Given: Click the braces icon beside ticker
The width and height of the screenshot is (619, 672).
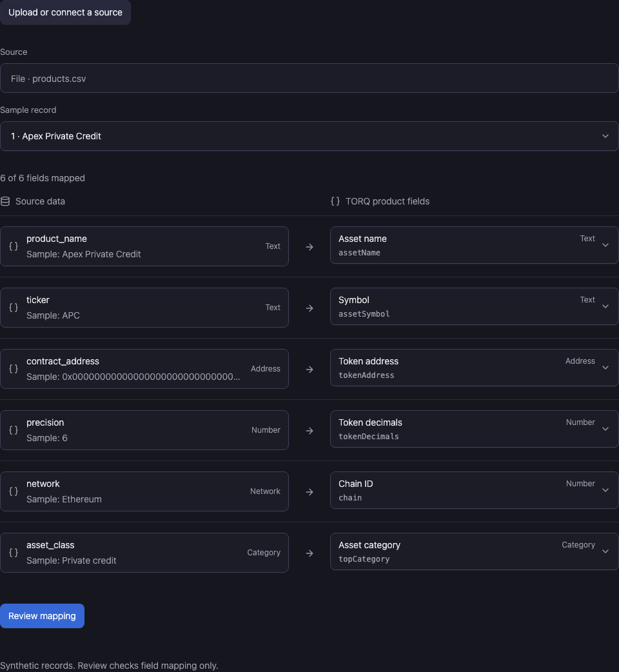Looking at the screenshot, I should [14, 308].
